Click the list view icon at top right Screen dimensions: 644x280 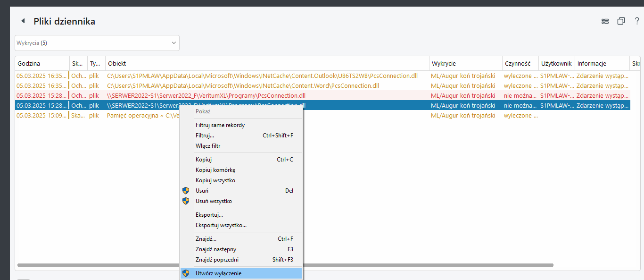(605, 21)
